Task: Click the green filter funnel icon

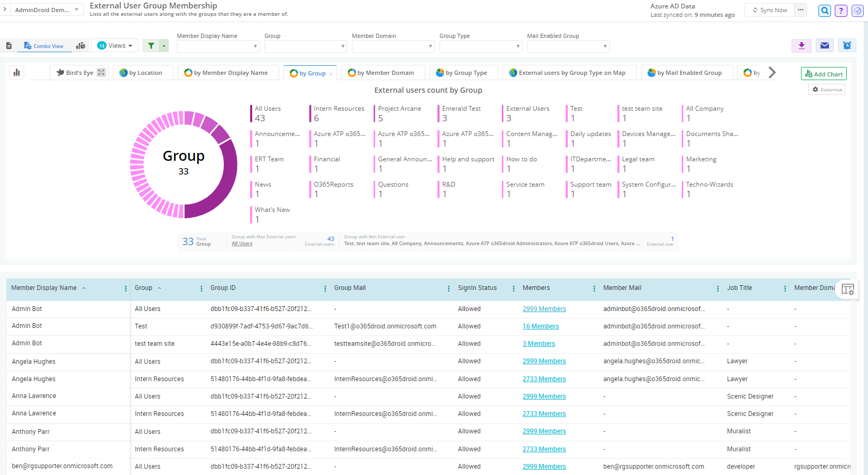Action: tap(151, 46)
